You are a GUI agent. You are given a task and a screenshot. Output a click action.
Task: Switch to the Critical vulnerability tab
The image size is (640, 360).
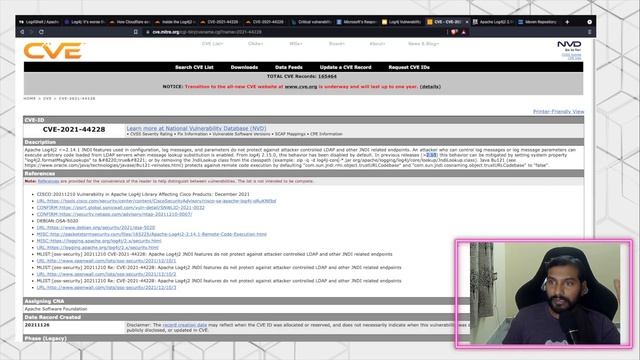coord(311,22)
